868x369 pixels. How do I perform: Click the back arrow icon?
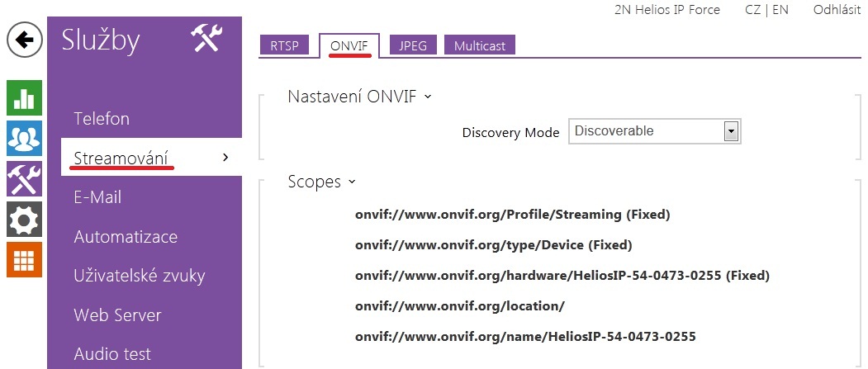click(25, 40)
